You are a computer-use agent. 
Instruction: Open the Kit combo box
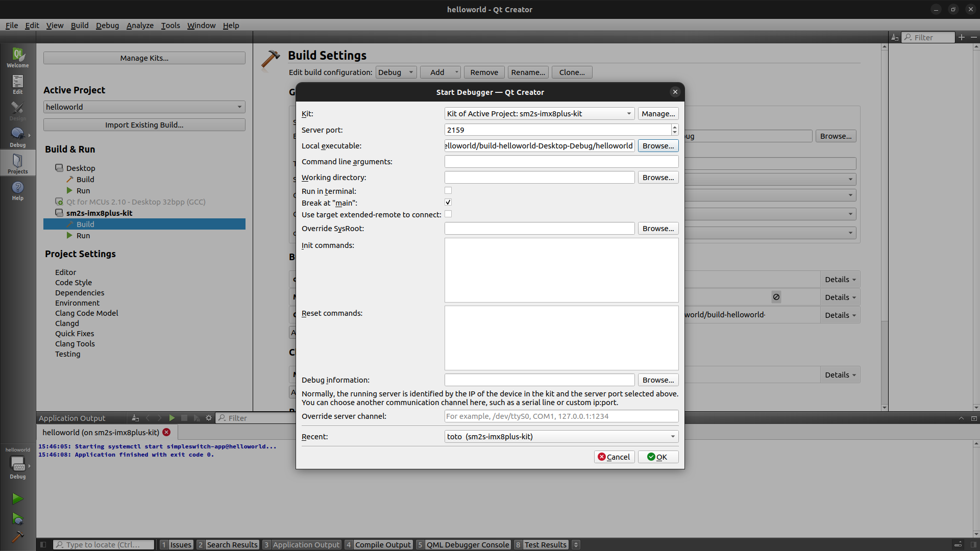point(539,114)
